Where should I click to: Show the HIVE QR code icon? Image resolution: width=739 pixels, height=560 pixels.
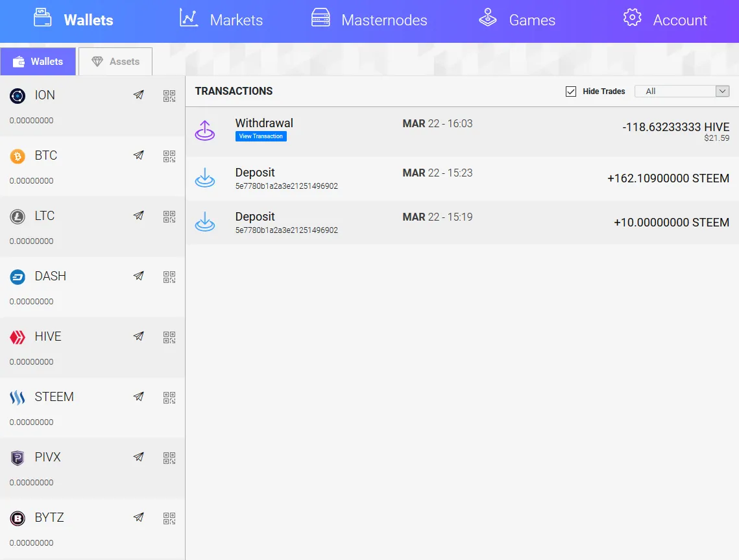pos(169,337)
